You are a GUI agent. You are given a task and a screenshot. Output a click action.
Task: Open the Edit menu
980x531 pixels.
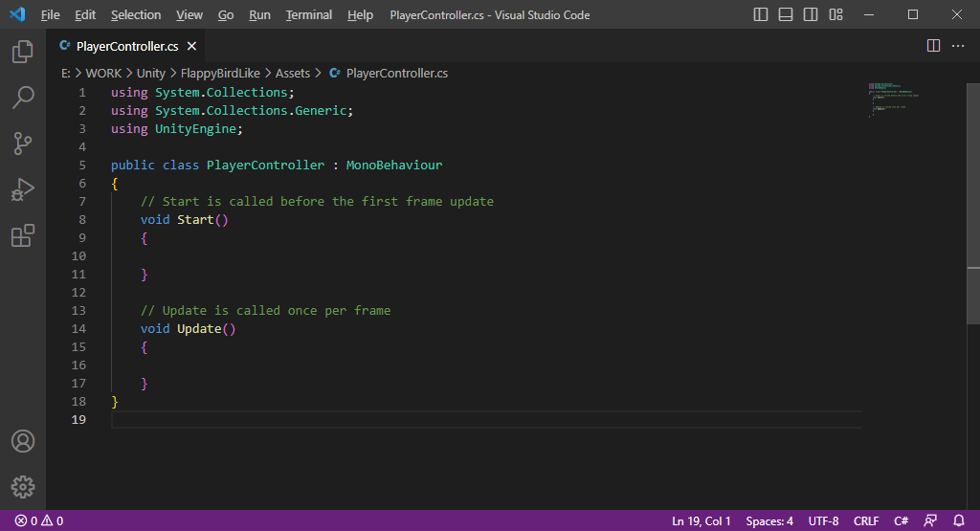pyautogui.click(x=85, y=15)
